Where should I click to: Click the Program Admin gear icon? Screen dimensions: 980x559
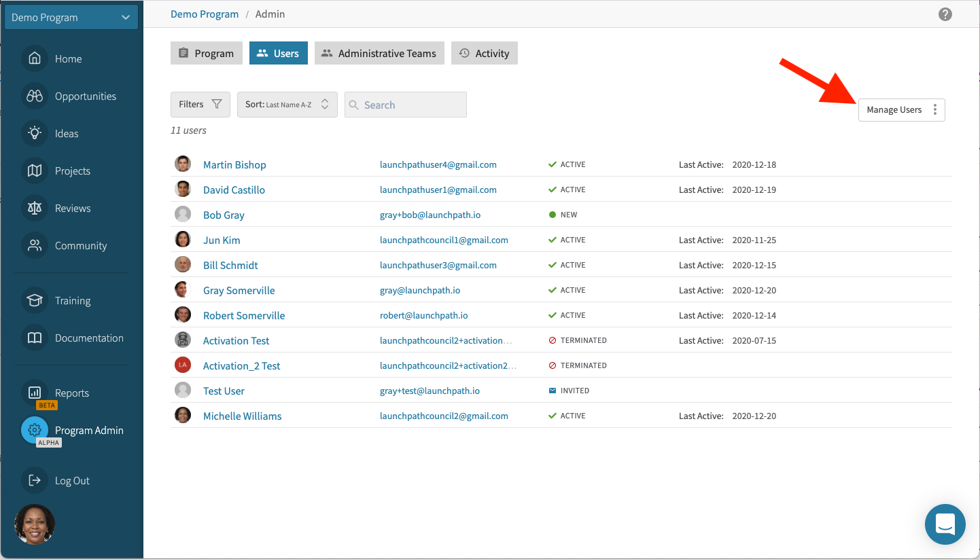35,430
